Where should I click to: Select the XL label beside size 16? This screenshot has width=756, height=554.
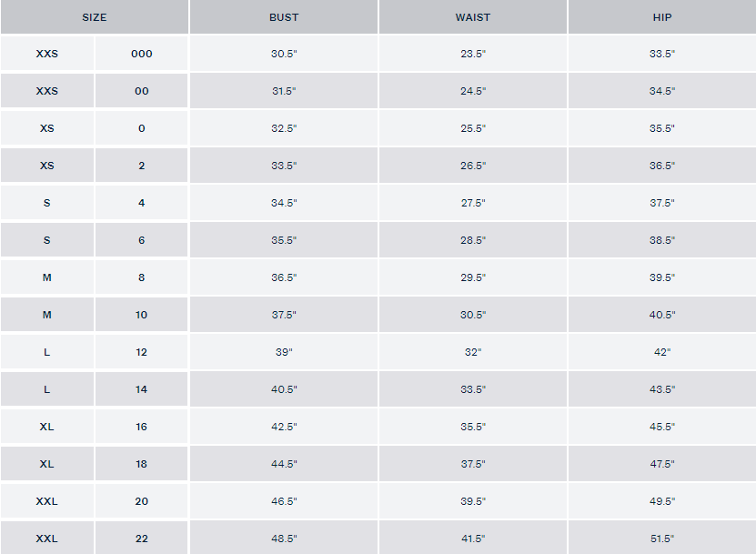pyautogui.click(x=47, y=427)
